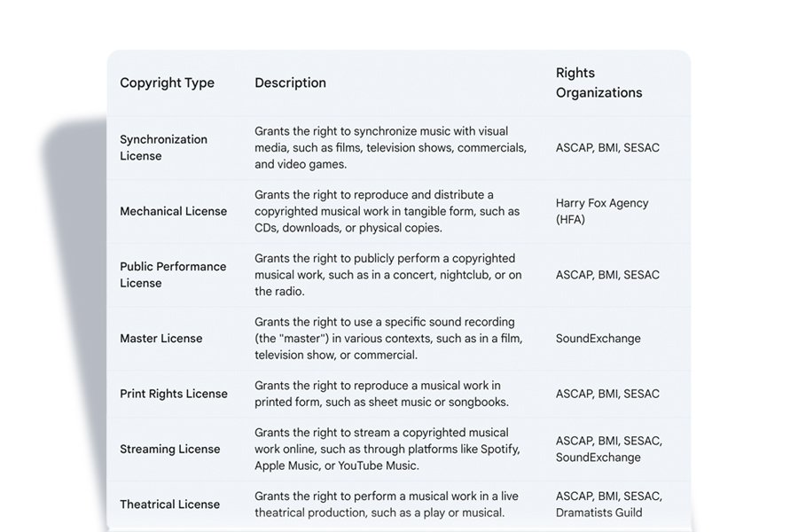Click the description mentioning CDs, downloads, physical copies
The height and width of the screenshot is (532, 798).
387,211
